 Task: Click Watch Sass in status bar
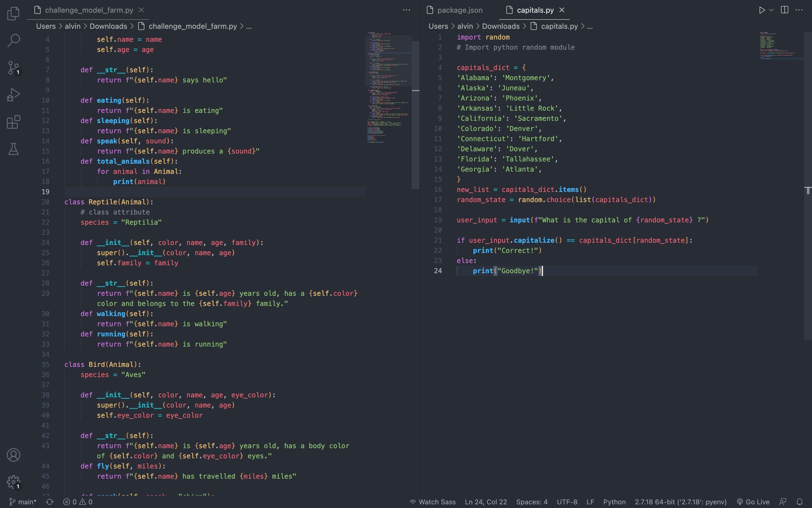[433, 502]
